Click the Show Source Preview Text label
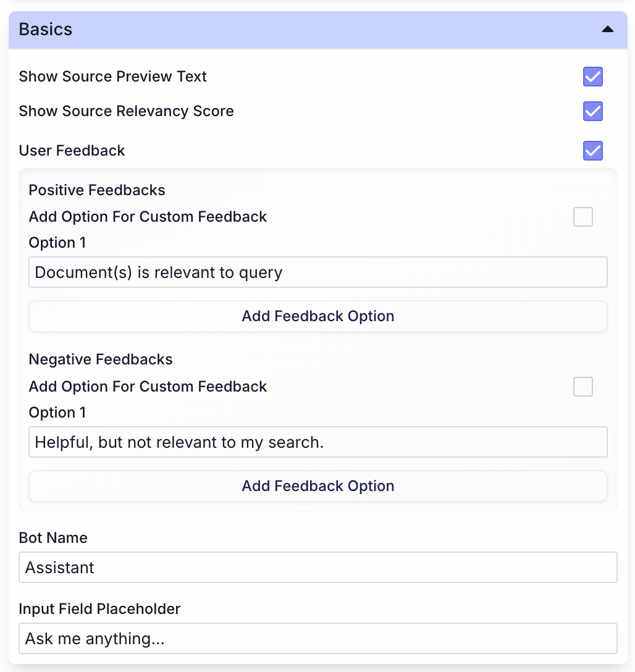The image size is (635, 672). [x=112, y=77]
